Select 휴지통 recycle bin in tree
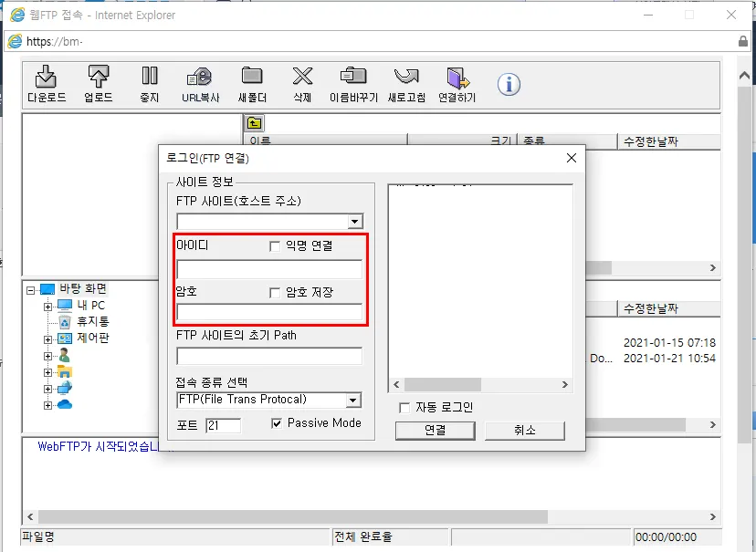Viewport: 756px width, 552px height. [92, 321]
